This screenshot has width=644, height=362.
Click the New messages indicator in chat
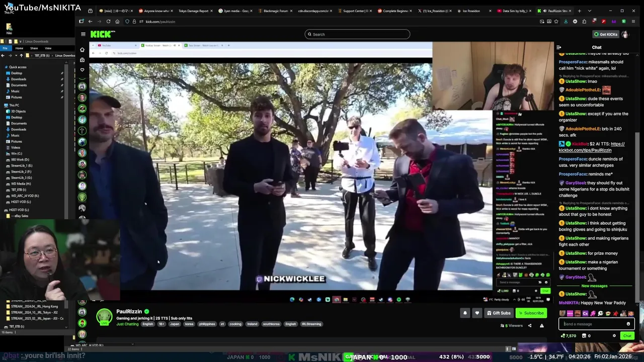pos(594,286)
